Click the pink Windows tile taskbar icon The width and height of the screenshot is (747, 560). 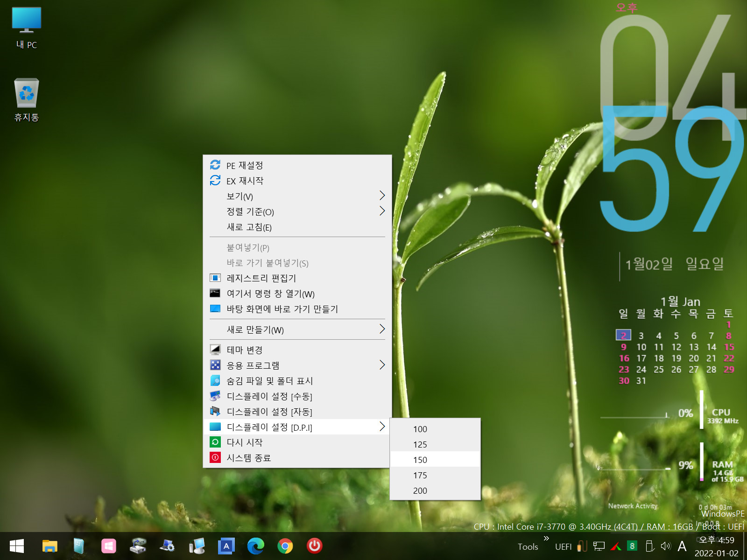click(108, 546)
